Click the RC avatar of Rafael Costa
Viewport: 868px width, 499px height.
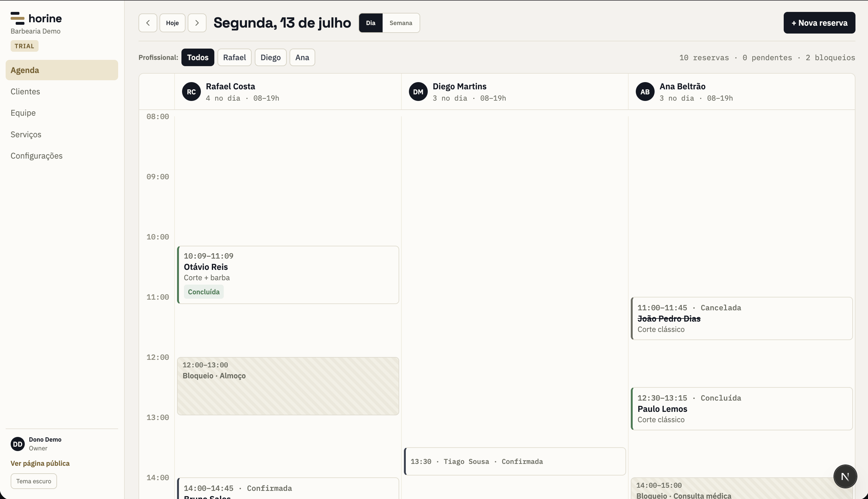click(x=191, y=92)
